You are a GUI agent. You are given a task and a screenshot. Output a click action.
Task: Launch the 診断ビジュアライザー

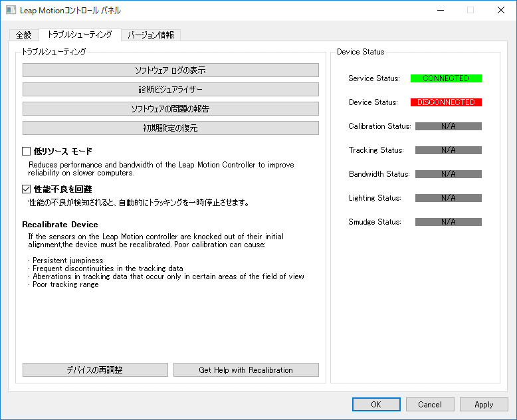pyautogui.click(x=171, y=90)
